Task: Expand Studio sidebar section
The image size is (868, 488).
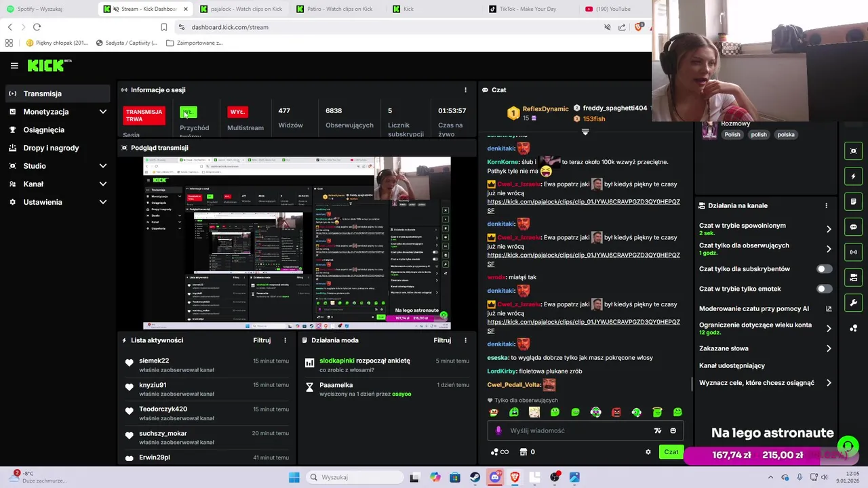Action: [x=103, y=166]
